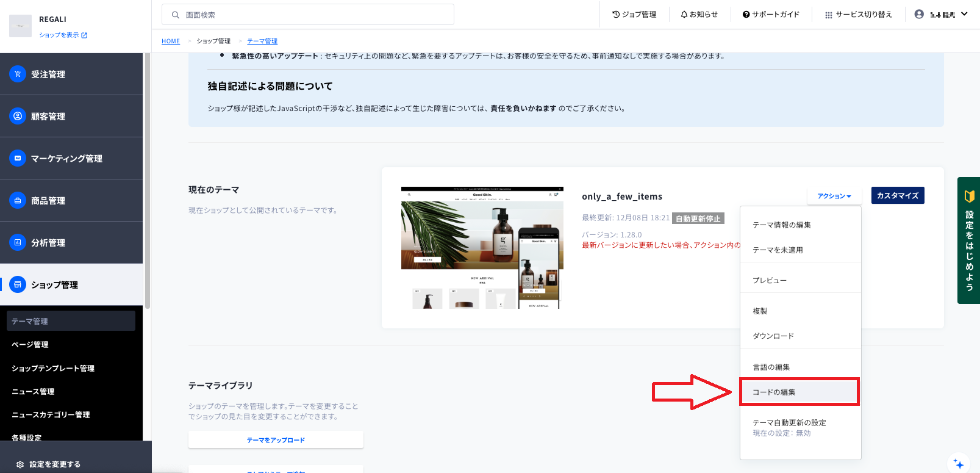
Task: Open the アクション dropdown
Action: point(834,196)
